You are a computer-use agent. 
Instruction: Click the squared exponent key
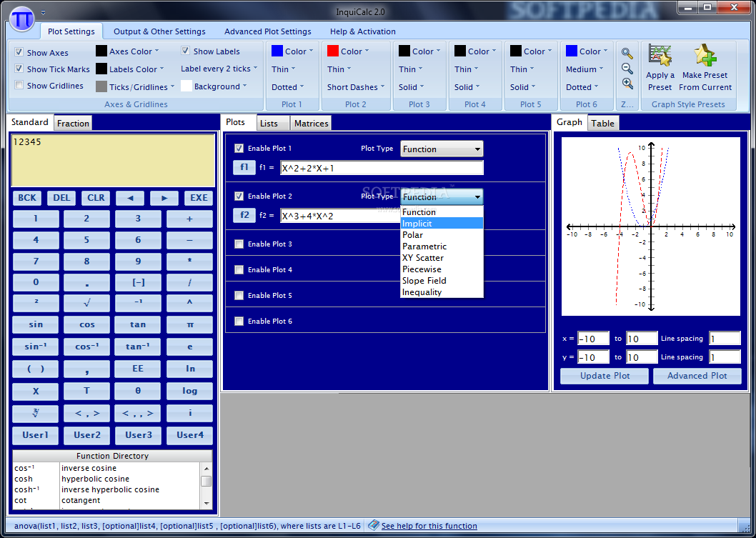(36, 303)
